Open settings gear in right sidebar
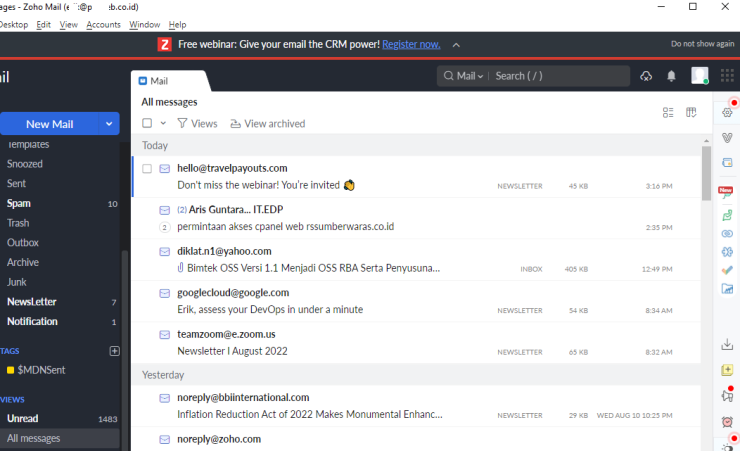This screenshot has width=740, height=451. click(727, 112)
